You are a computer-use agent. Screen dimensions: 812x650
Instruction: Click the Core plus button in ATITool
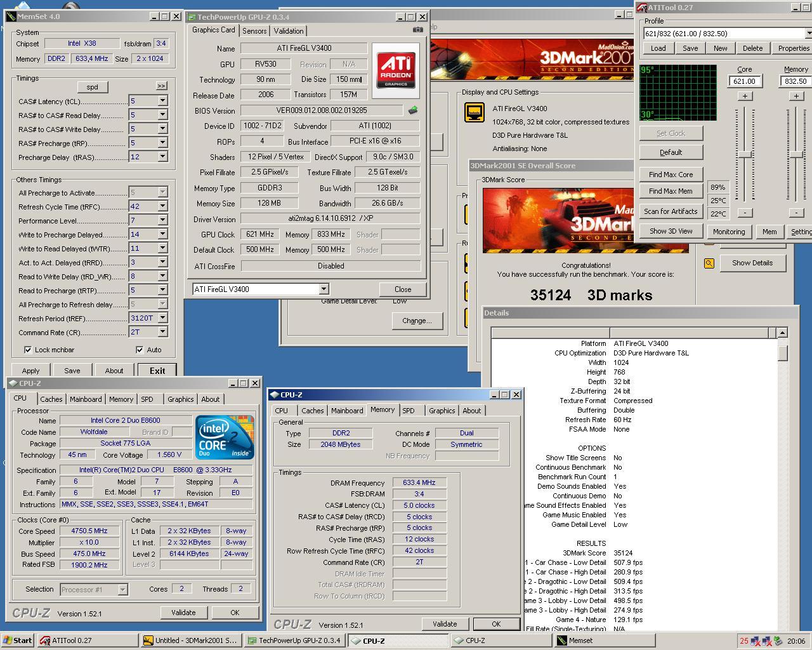pyautogui.click(x=745, y=96)
